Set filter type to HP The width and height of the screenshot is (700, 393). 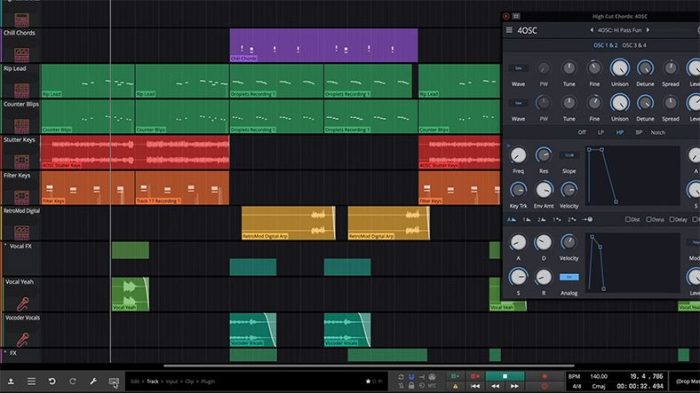[x=620, y=132]
